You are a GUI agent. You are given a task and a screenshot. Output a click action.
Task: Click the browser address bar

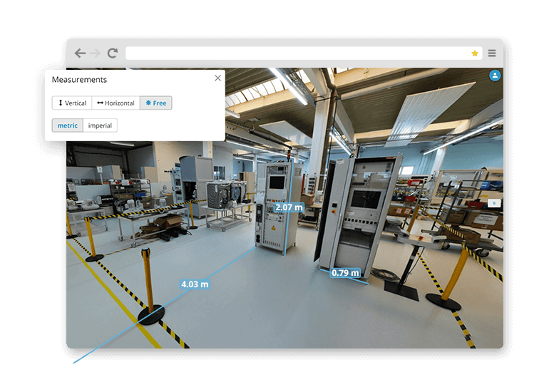pyautogui.click(x=299, y=53)
